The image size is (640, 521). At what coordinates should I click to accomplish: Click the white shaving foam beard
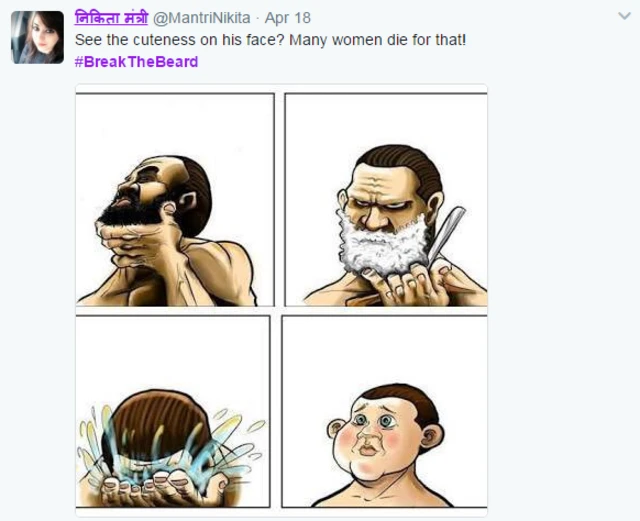(x=382, y=246)
